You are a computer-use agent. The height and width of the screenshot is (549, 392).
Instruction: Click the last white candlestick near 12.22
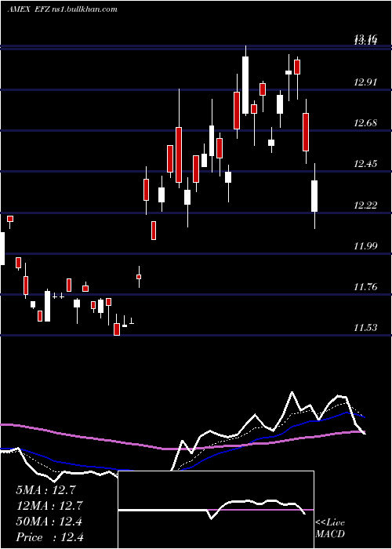[x=314, y=196]
